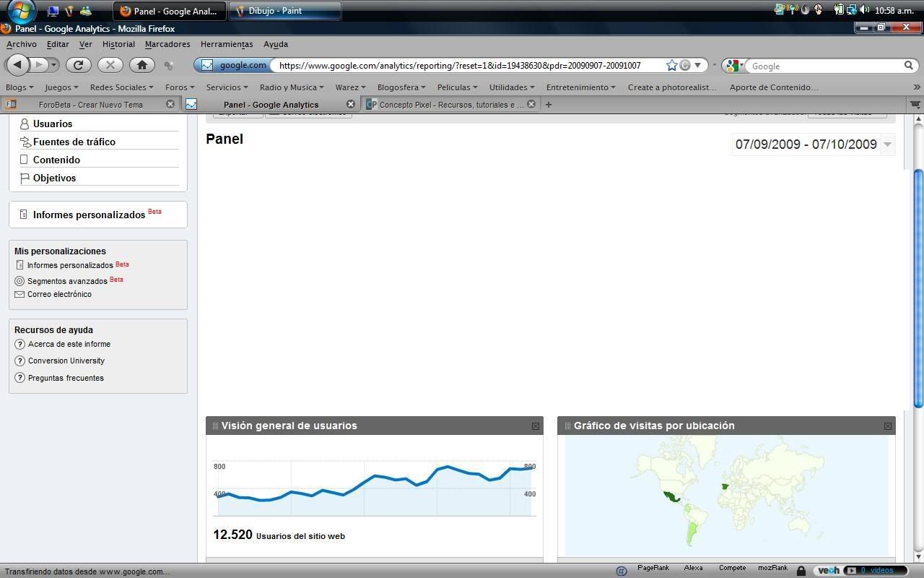Click the volume speaker tray icon
This screenshot has height=578, width=924.
tap(864, 10)
